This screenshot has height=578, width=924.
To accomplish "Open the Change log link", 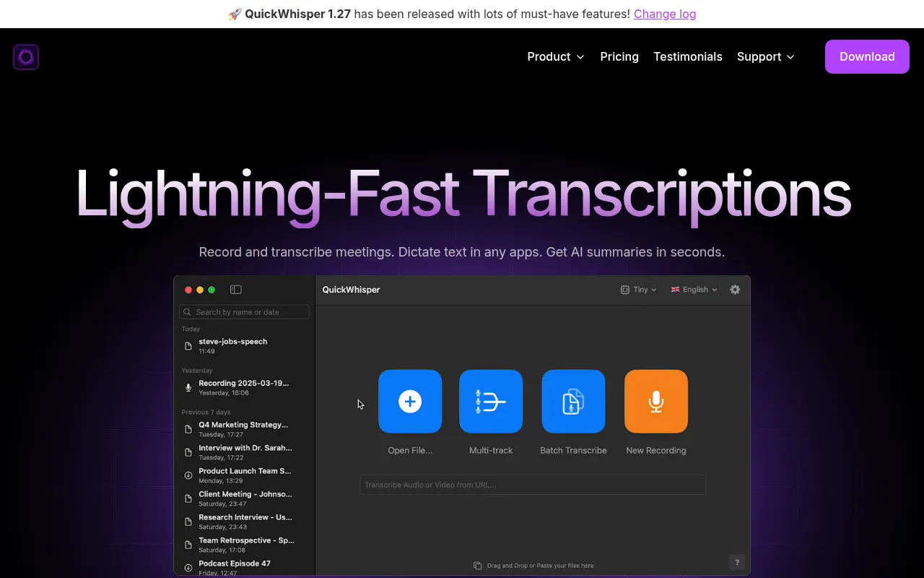I will 665,14.
